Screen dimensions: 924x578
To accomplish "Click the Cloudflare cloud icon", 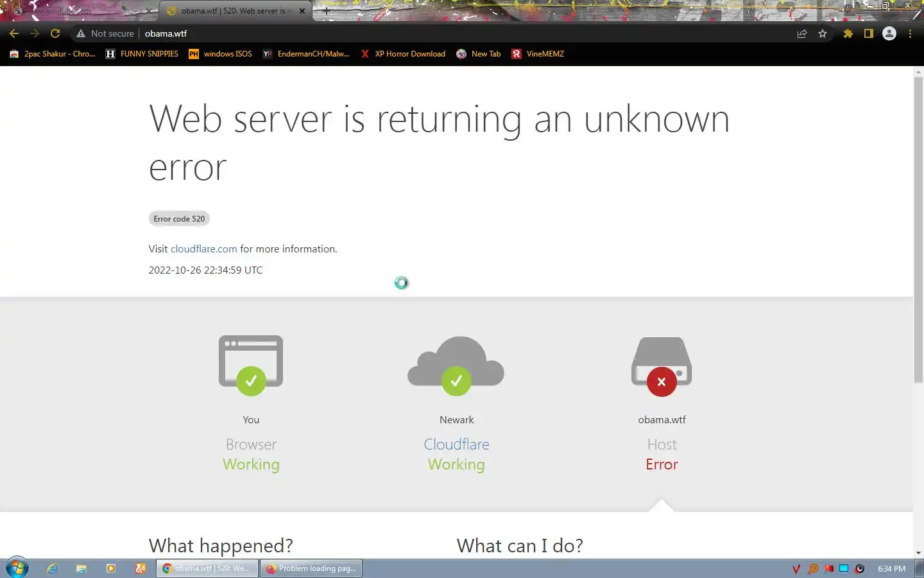I will 456,365.
